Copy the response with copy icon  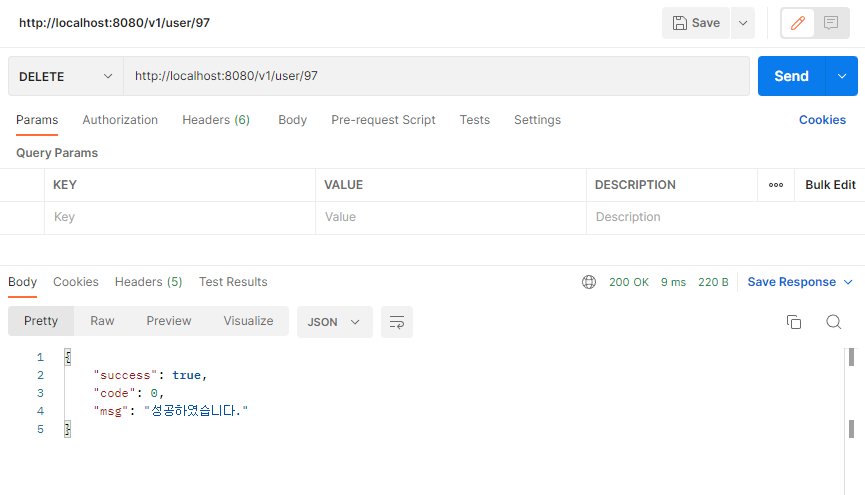coord(794,322)
